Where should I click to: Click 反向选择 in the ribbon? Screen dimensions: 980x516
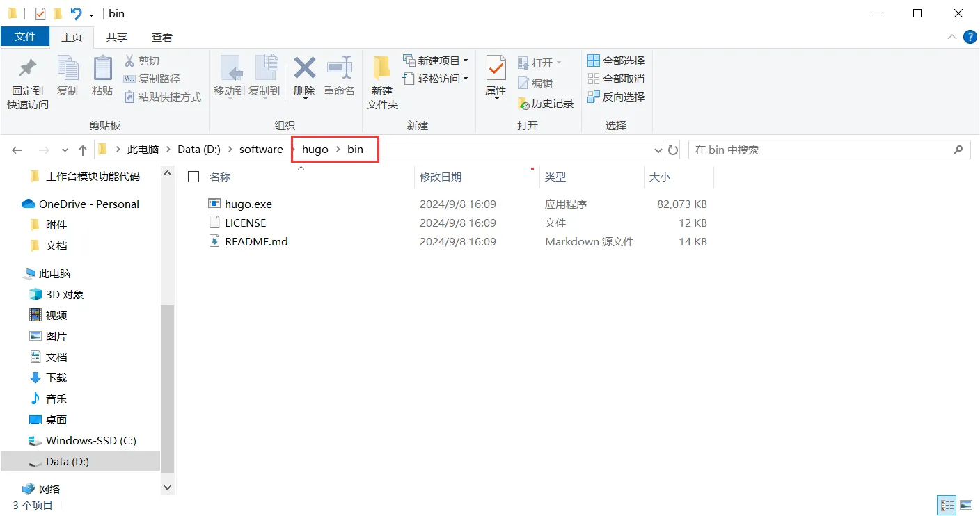[x=616, y=97]
